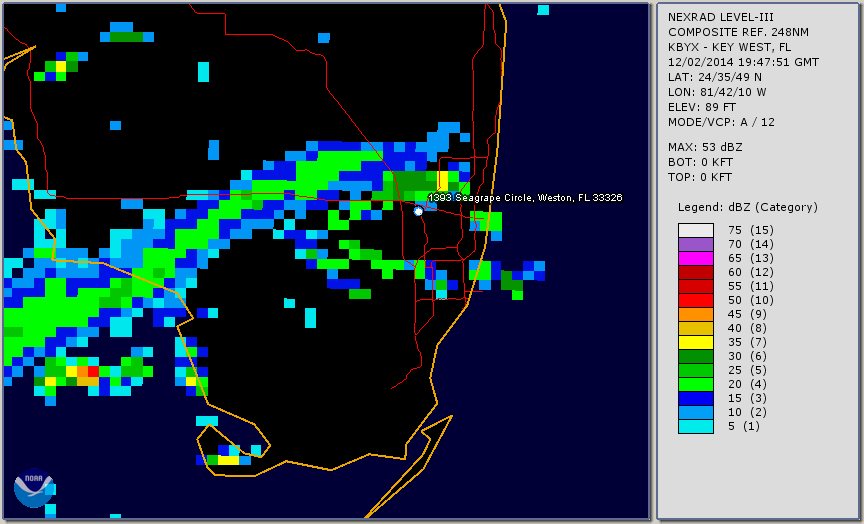This screenshot has width=864, height=524.
Task: Click the NOAA logo on the map
Action: coord(33,488)
